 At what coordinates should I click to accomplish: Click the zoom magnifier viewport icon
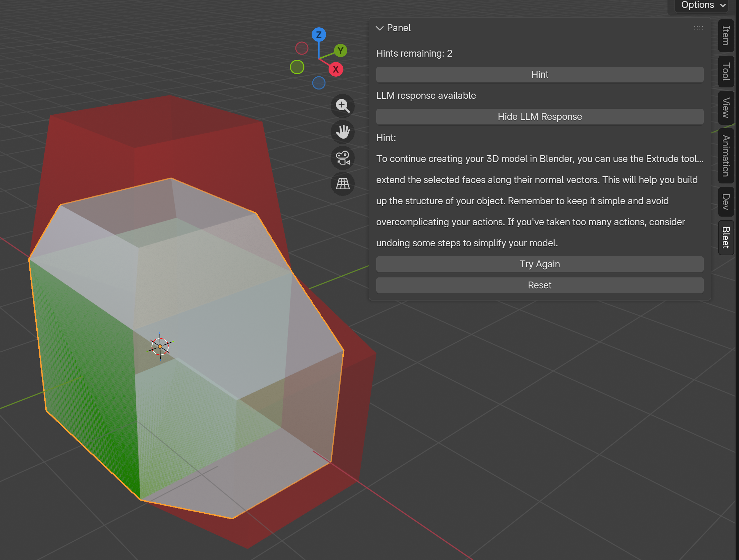pos(342,106)
